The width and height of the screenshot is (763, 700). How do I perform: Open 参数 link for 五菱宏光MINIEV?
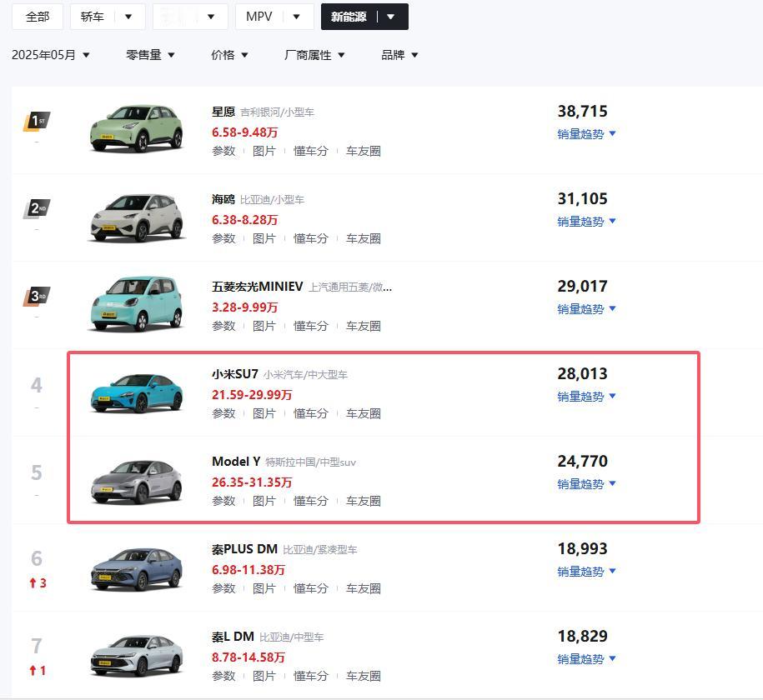(223, 326)
